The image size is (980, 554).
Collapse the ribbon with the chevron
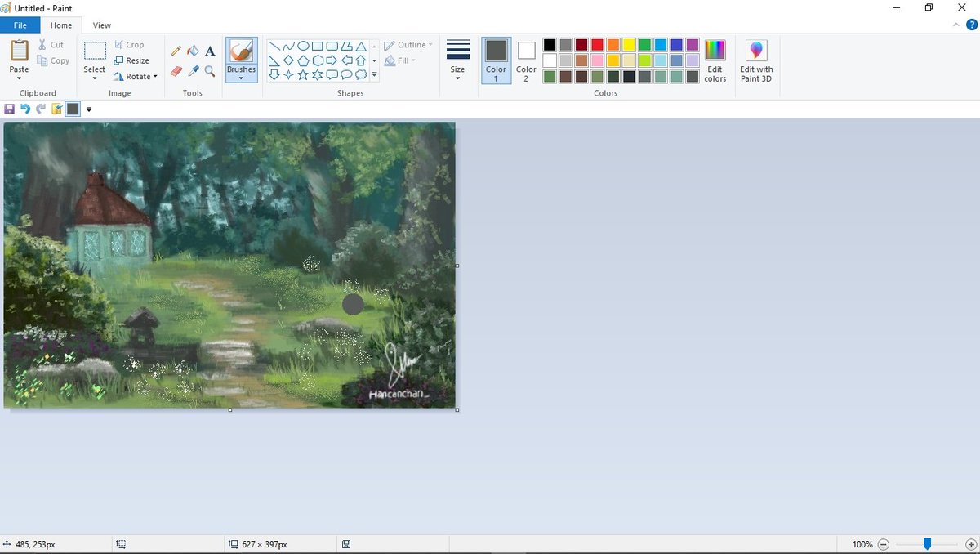(x=956, y=25)
